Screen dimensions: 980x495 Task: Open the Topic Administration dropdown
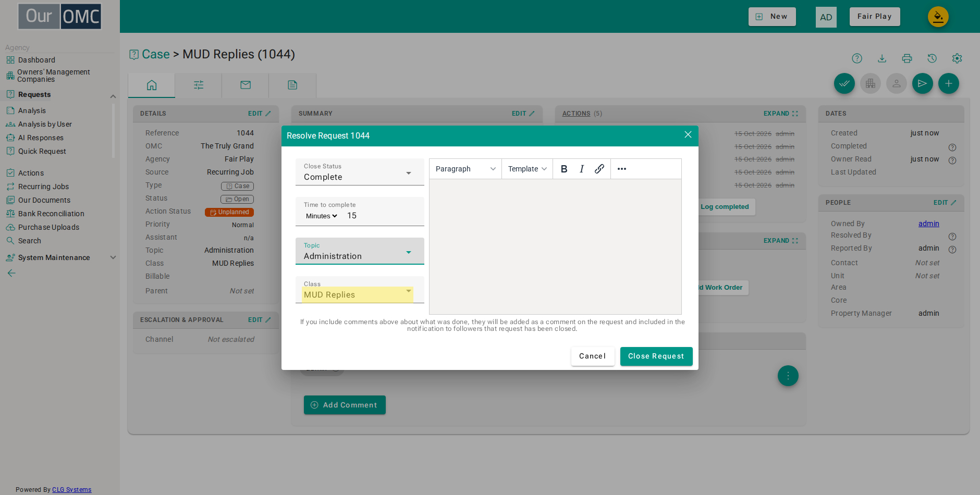(360, 251)
